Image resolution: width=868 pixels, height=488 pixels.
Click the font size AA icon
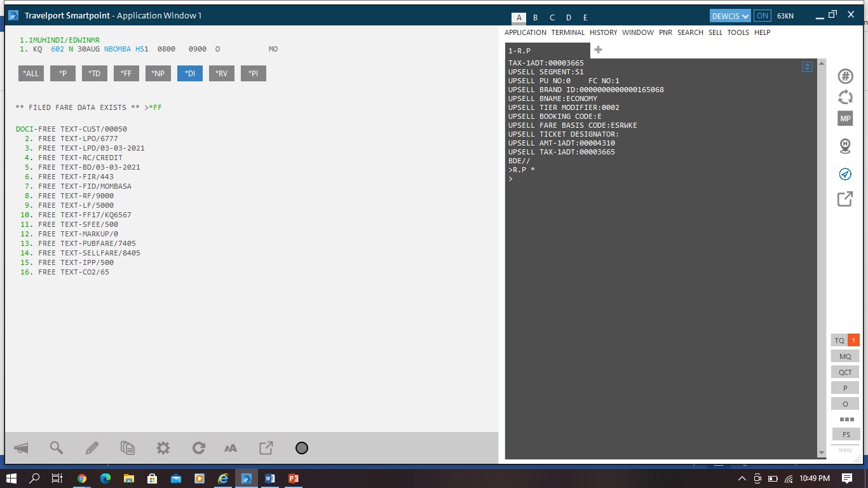coord(231,448)
